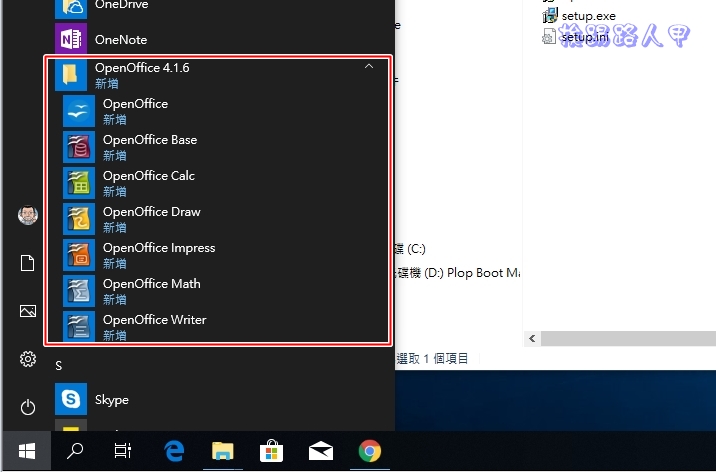Select the (D:) Plop Boot drive in Explorer
The height and width of the screenshot is (472, 716).
point(458,273)
